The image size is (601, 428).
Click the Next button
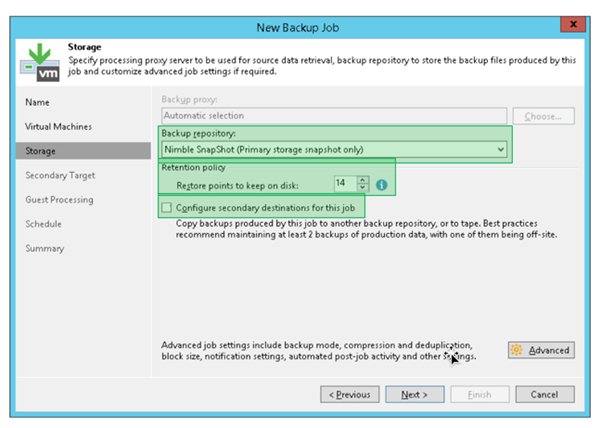(x=415, y=394)
